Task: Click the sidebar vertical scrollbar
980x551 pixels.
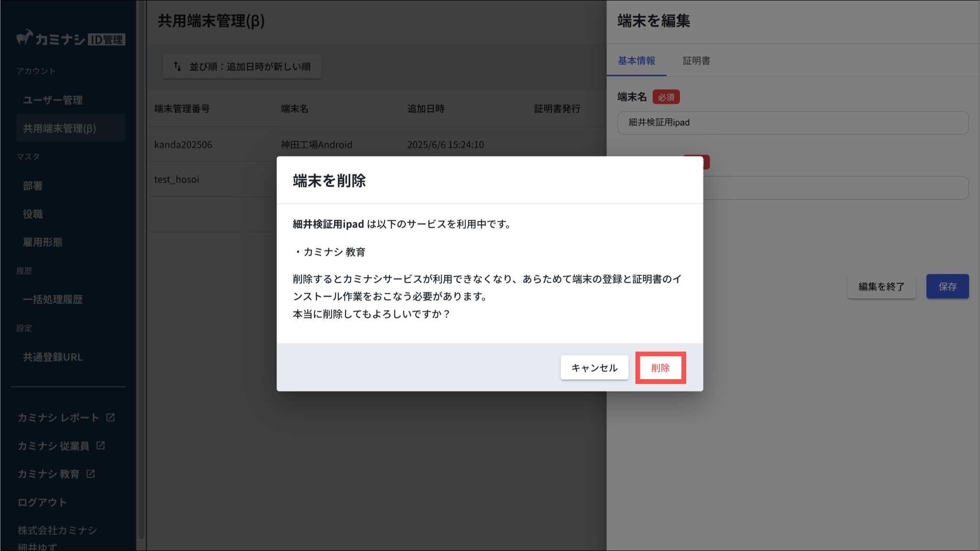Action: tap(141, 270)
